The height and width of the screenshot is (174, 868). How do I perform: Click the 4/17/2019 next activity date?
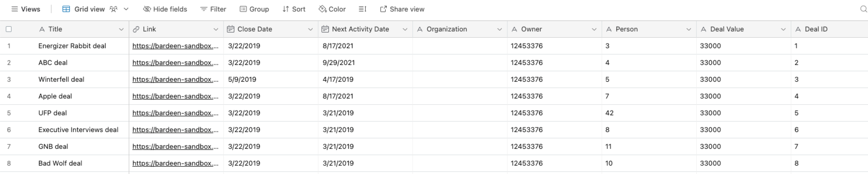click(366, 80)
